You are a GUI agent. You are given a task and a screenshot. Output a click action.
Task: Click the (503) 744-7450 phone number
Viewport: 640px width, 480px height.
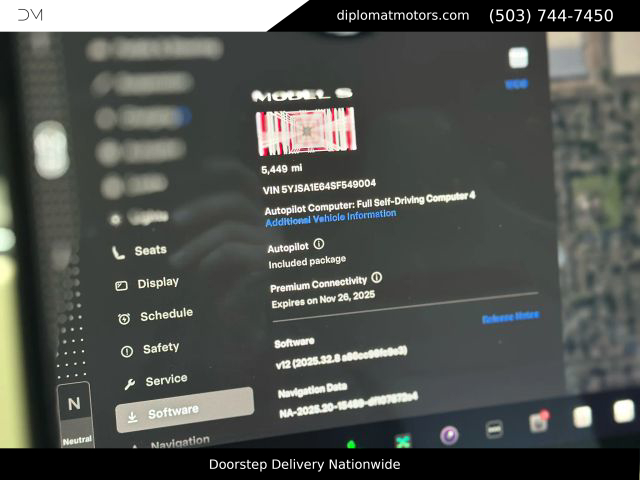pyautogui.click(x=551, y=16)
